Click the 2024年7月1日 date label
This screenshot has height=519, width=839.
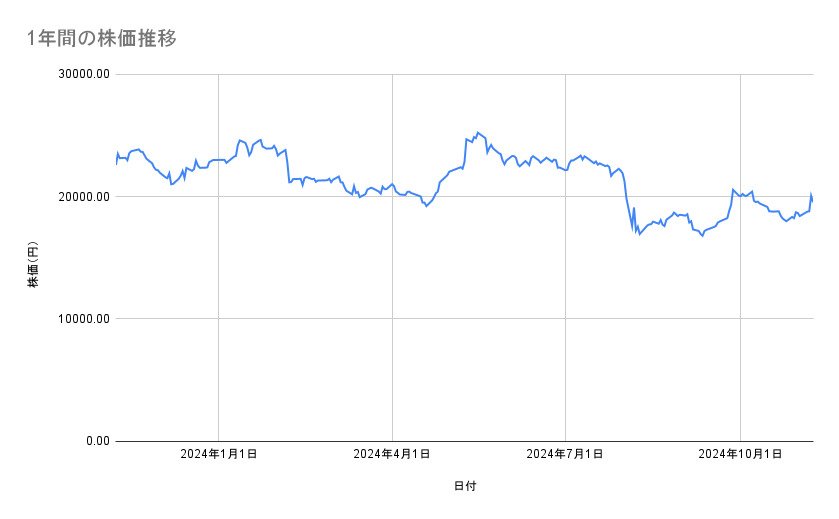pos(566,454)
